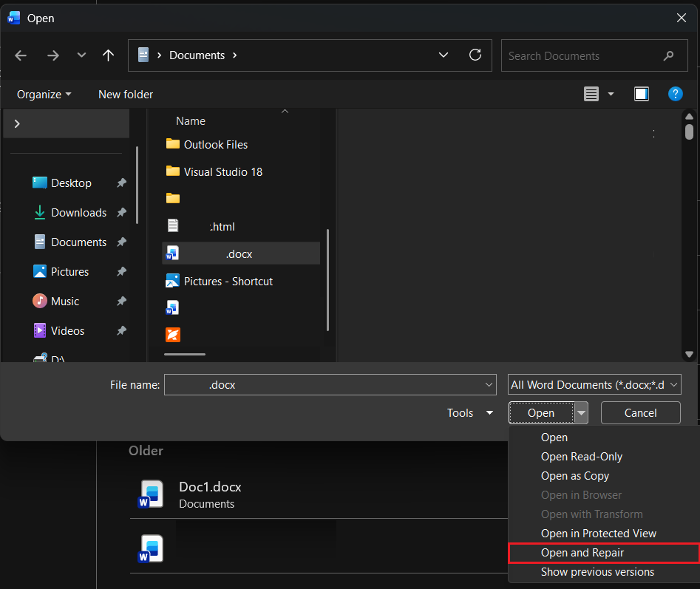
Task: Choose Open Read-Only from the menu
Action: coord(581,457)
